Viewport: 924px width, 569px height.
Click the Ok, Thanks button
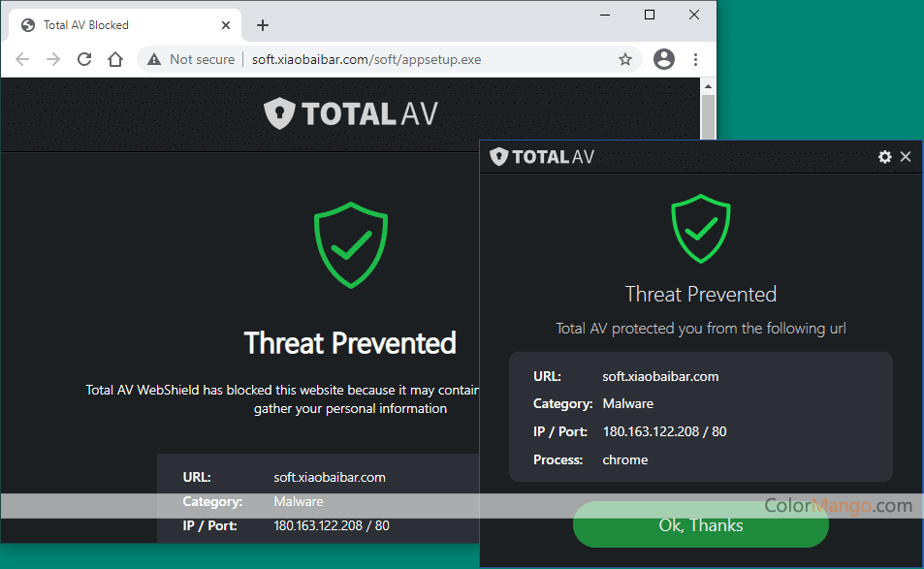(x=700, y=525)
